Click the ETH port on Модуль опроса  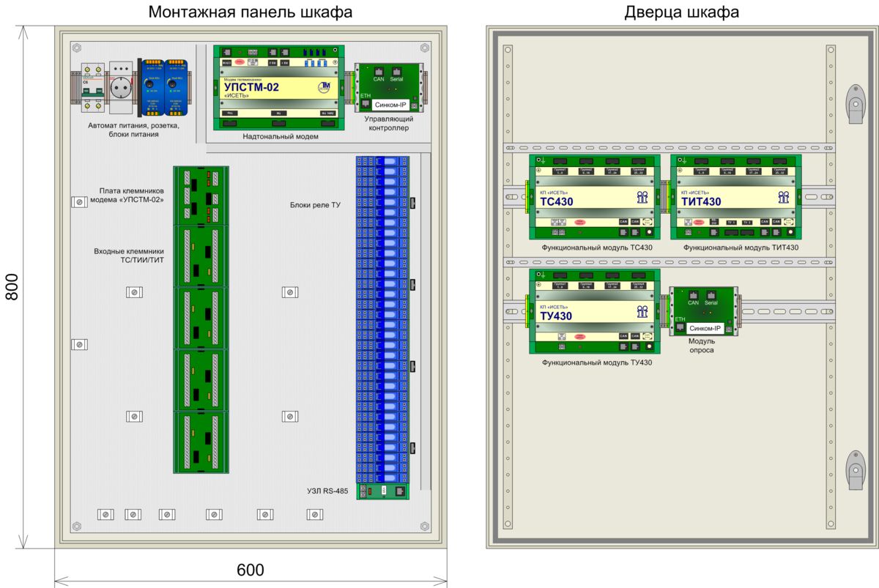(680, 327)
